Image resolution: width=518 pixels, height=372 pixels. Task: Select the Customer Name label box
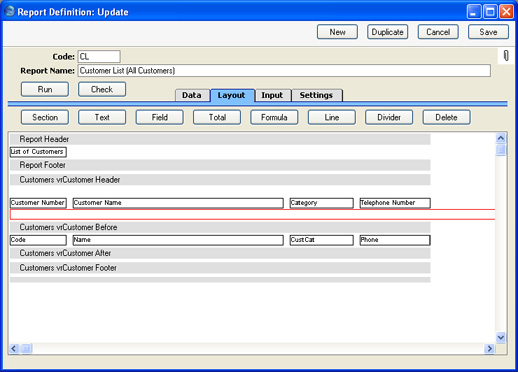[x=178, y=203]
